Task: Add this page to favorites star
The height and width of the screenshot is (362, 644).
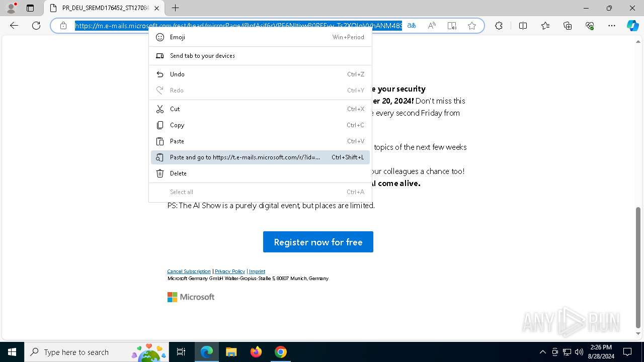Action: 472,26
